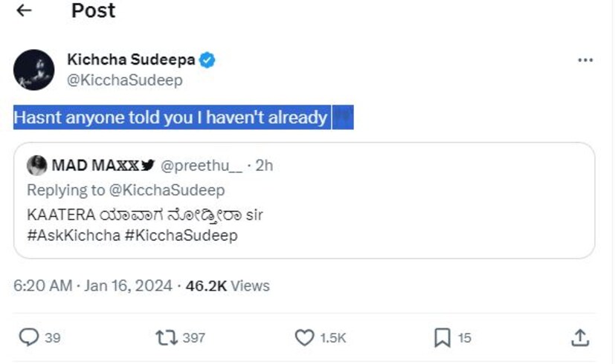Click the share upload icon

(580, 338)
